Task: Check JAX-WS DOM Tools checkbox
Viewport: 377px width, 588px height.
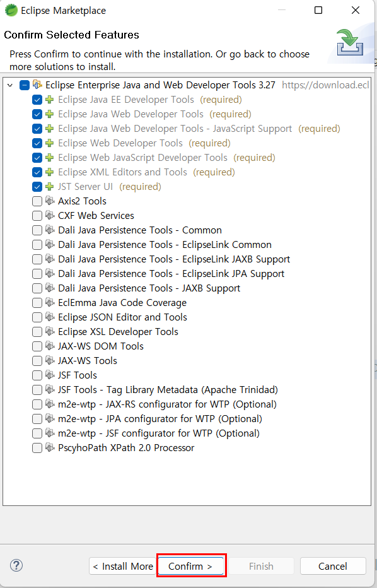Action: pos(37,346)
